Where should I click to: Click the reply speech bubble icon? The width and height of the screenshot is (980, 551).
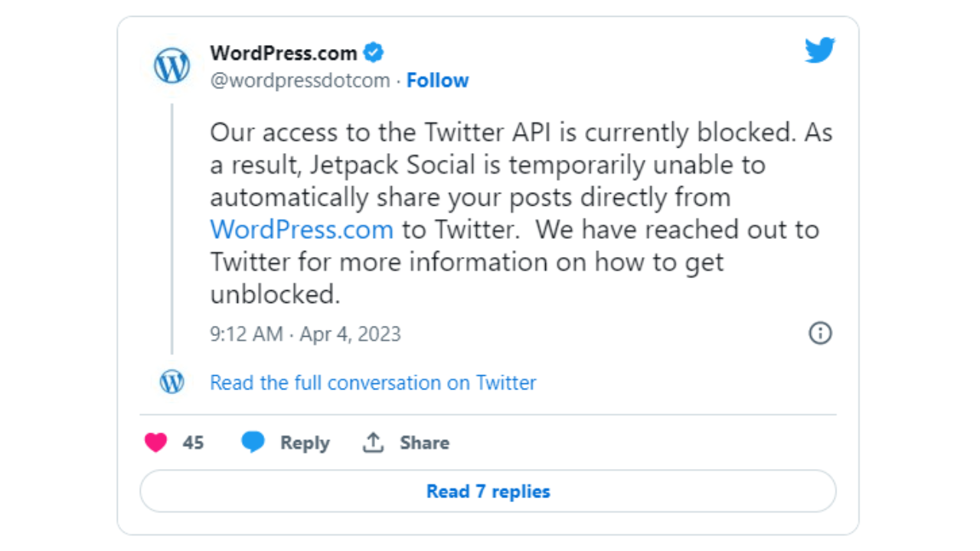[x=253, y=442]
